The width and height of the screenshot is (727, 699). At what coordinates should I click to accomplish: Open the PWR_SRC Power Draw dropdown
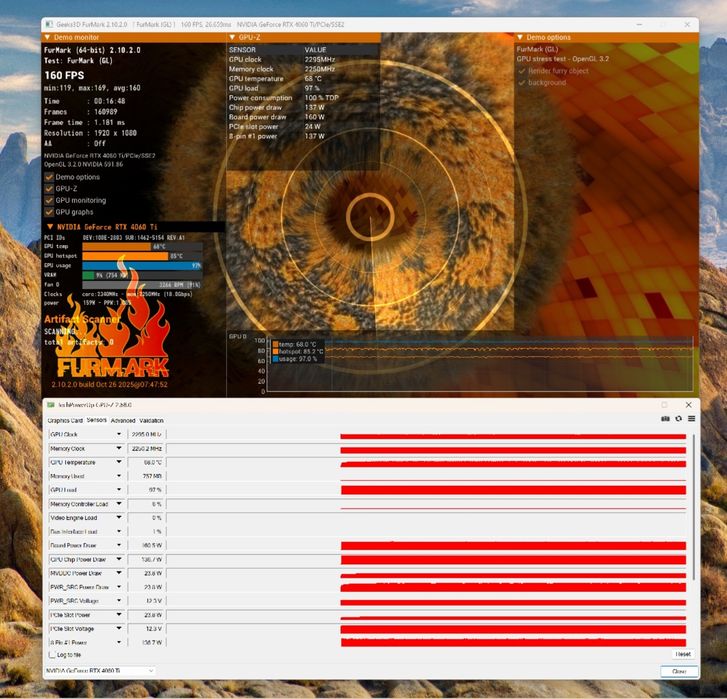[119, 587]
